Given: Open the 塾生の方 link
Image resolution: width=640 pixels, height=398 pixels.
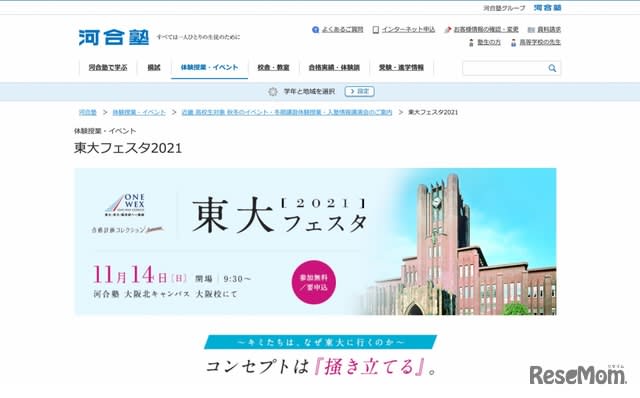Looking at the screenshot, I should coord(489,42).
